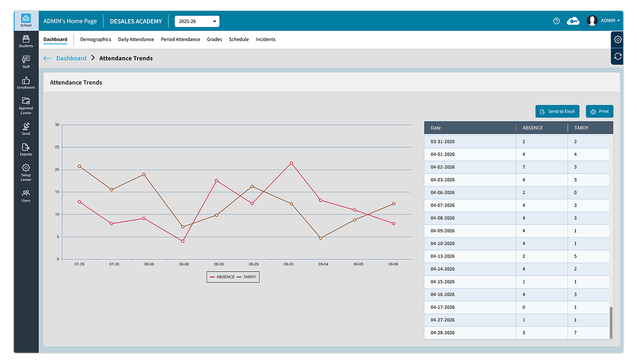Screen dimensions: 637x364
Task: Toggle the ABSENCE series in chart legend
Action: pyautogui.click(x=222, y=277)
